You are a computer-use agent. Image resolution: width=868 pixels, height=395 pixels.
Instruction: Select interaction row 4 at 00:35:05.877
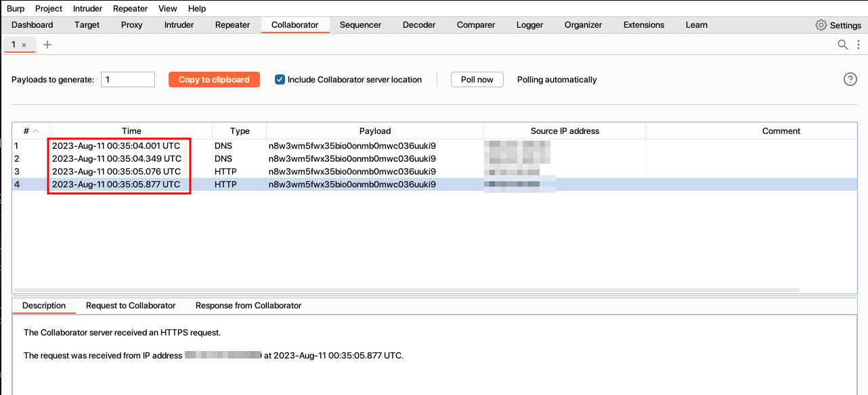click(x=435, y=184)
